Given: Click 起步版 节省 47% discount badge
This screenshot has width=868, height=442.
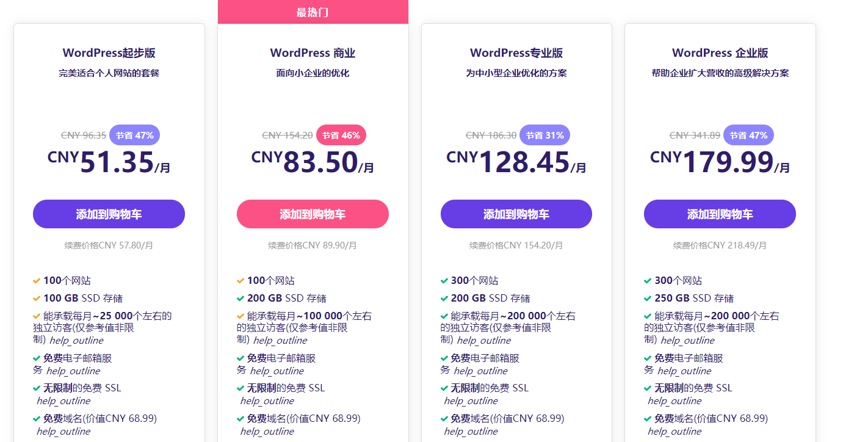Looking at the screenshot, I should pos(135,136).
